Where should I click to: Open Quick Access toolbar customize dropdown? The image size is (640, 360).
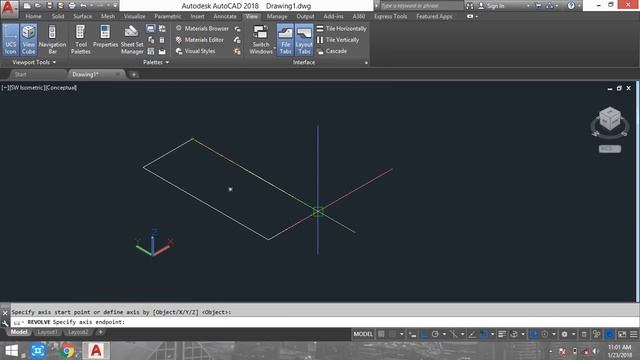coord(116,6)
